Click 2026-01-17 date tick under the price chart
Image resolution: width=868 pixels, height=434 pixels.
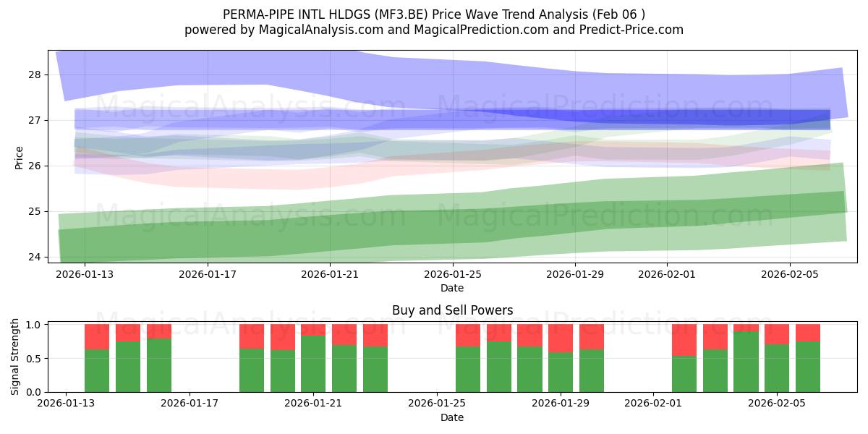tap(208, 274)
